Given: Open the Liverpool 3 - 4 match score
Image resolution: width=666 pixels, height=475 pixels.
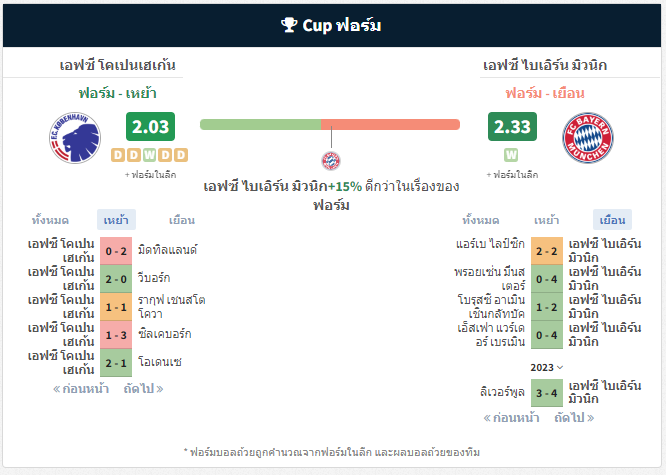Looking at the screenshot, I should click(547, 393).
